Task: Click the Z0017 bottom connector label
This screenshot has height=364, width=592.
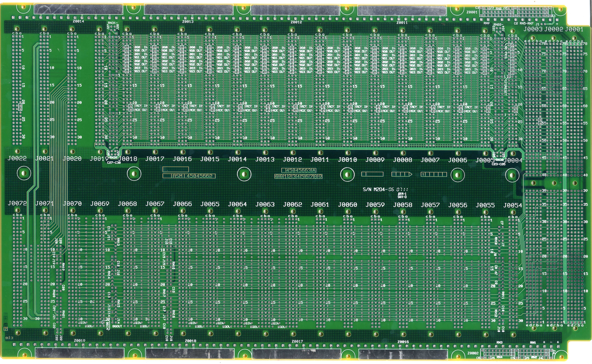Action: pos(297,341)
